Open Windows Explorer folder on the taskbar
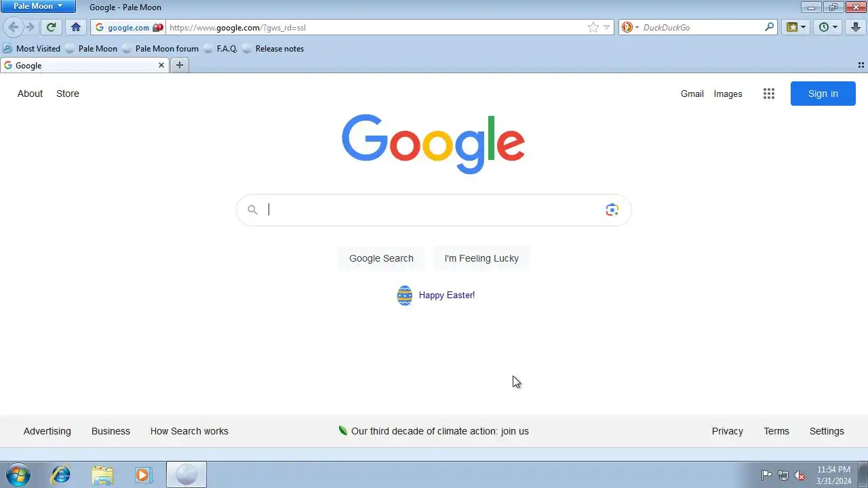 point(102,474)
